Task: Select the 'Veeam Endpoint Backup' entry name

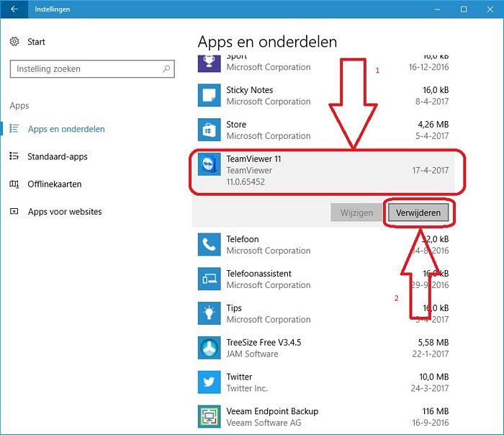Action: point(272,411)
